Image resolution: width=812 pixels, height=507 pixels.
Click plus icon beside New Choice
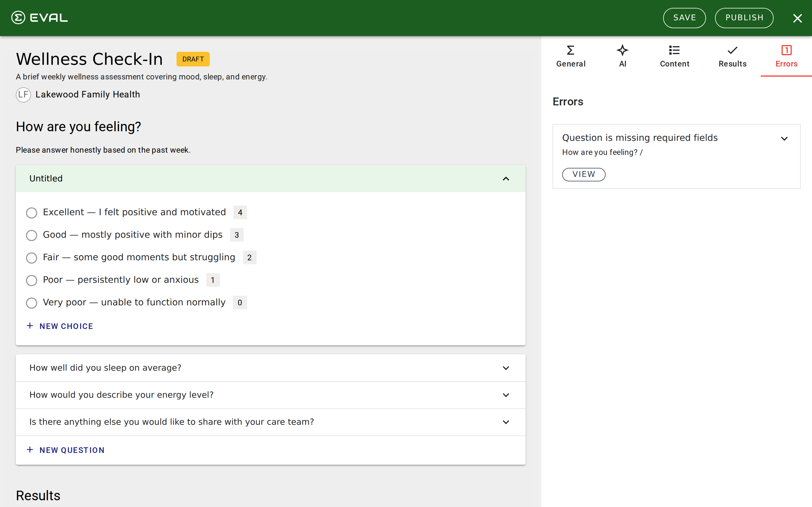30,326
